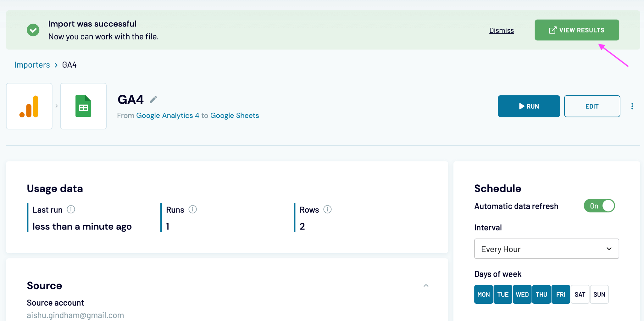Screen dimensions: 644x321
Task: Click the Google Analytics 4 source icon
Action: pos(29,106)
